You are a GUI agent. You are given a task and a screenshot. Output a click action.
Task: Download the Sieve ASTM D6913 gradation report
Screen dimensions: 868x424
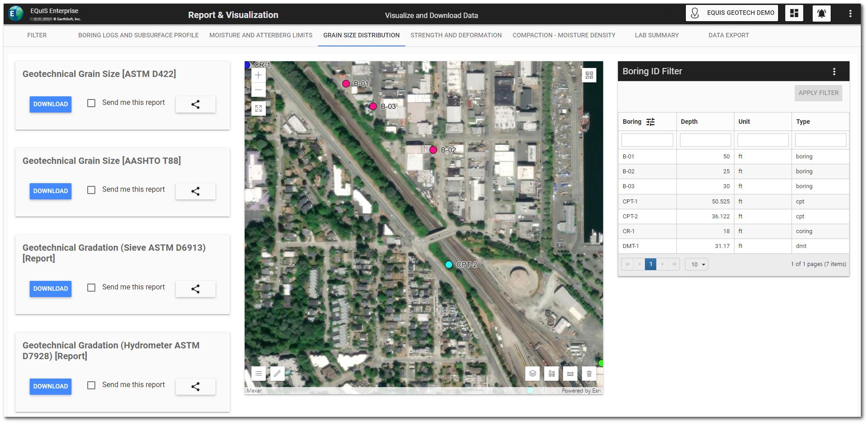[50, 289]
